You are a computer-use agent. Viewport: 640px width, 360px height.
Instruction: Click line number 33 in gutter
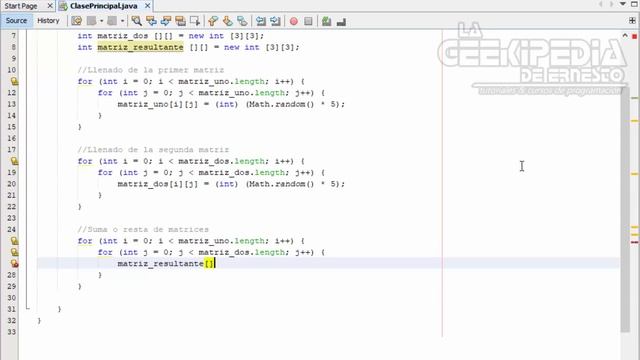11,332
